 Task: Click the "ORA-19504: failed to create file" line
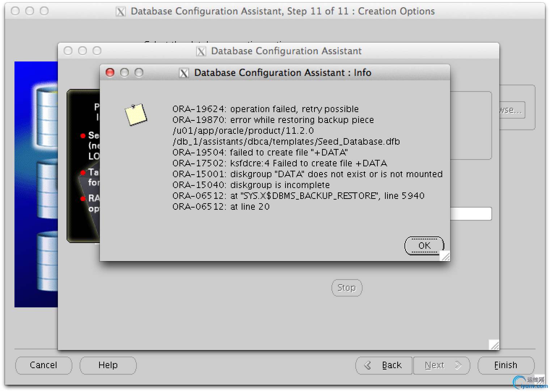260,152
